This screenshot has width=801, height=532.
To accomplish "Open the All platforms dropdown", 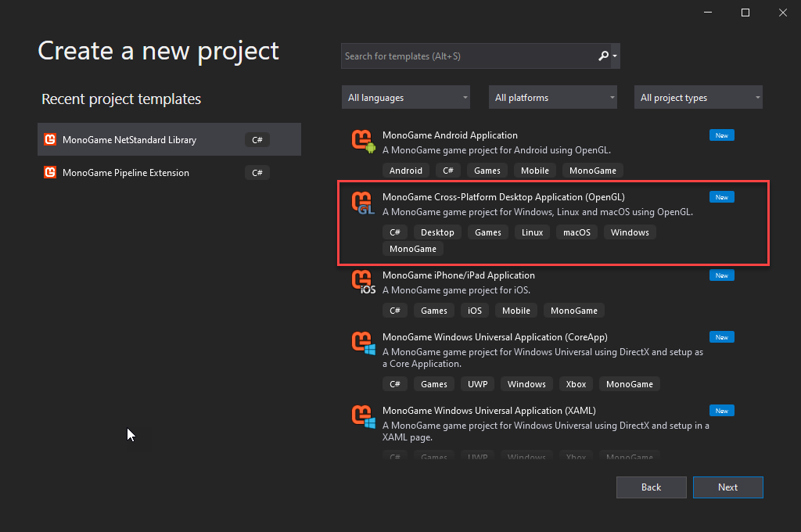I will pyautogui.click(x=552, y=98).
